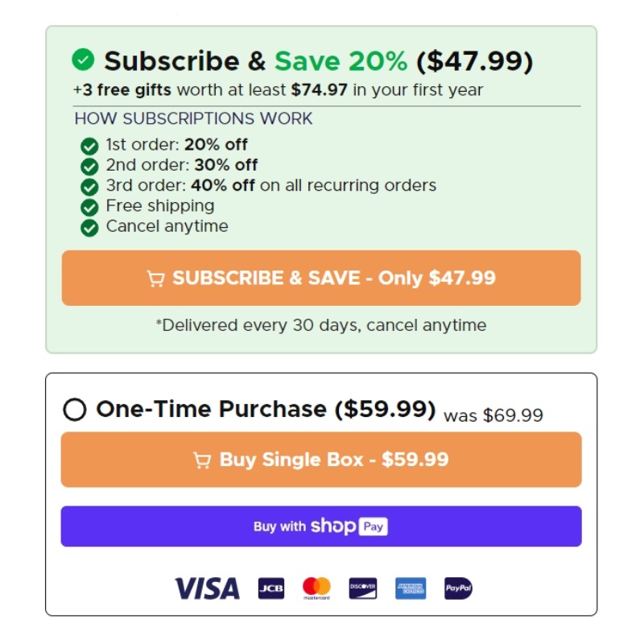Screen dimensions: 644x644
Task: Click the American Express card icon
Action: (x=411, y=588)
